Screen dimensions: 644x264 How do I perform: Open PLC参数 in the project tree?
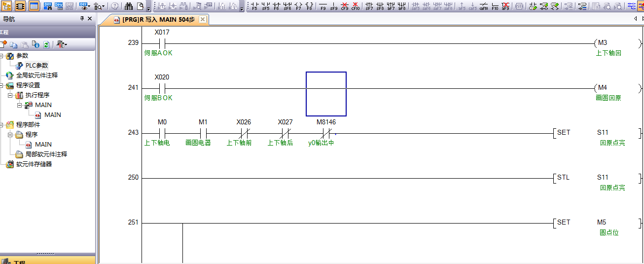36,65
